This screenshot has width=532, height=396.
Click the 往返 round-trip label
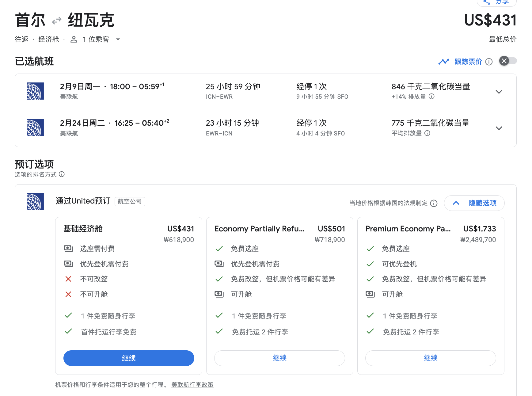click(22, 40)
